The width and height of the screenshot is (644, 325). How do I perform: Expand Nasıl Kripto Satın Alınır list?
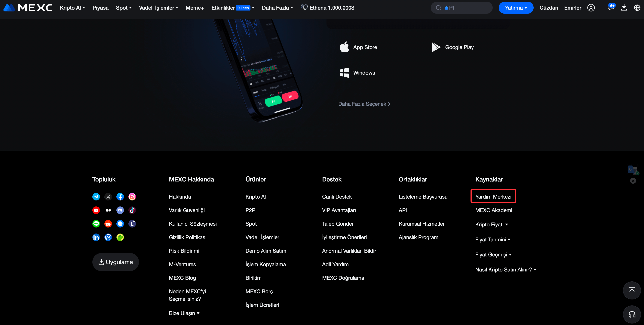(506, 269)
